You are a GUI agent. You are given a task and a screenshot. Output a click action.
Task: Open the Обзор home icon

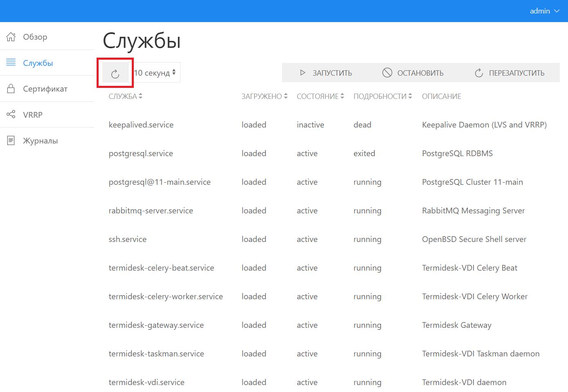(x=11, y=37)
